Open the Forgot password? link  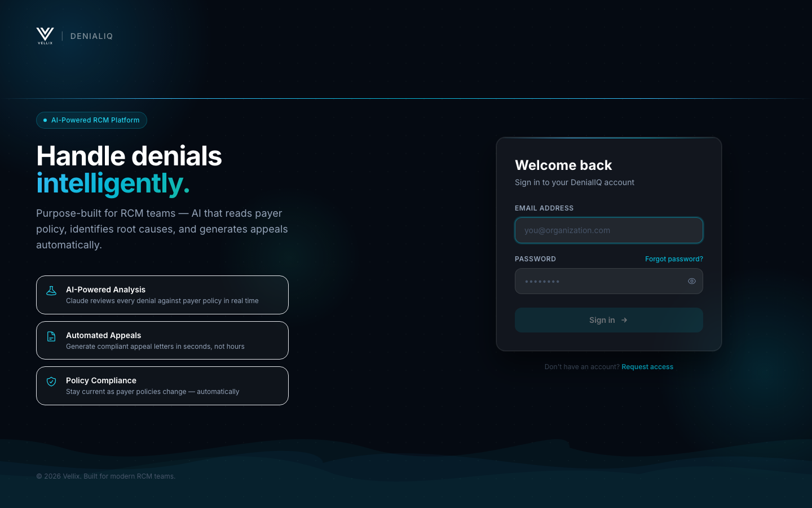674,259
